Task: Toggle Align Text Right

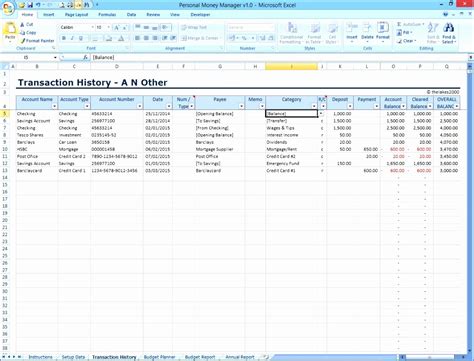Action: pyautogui.click(x=155, y=38)
